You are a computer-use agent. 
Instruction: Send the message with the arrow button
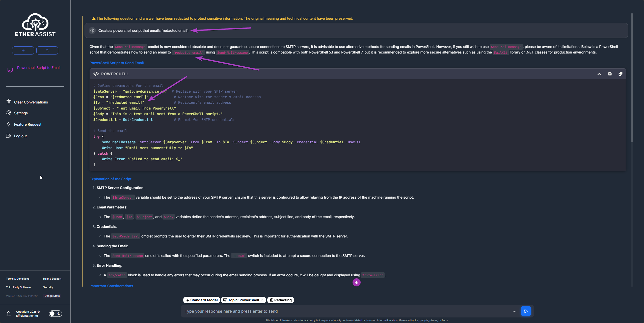click(526, 311)
